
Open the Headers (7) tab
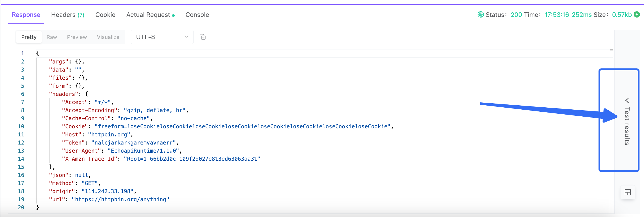point(68,15)
